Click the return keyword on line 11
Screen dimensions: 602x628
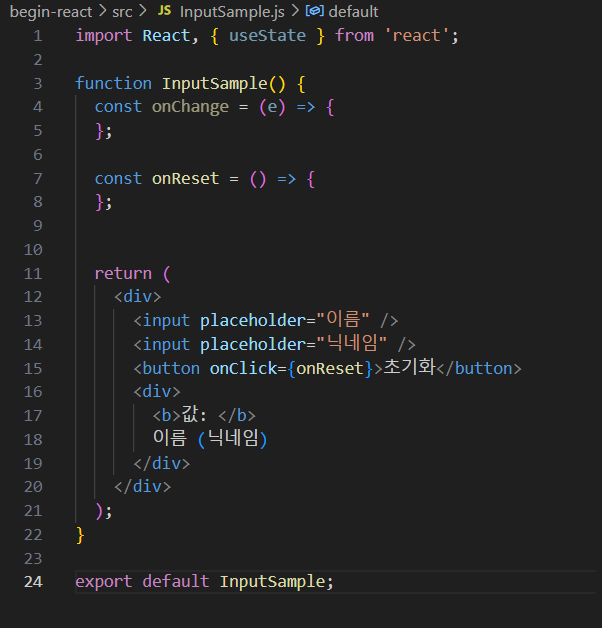pos(123,274)
